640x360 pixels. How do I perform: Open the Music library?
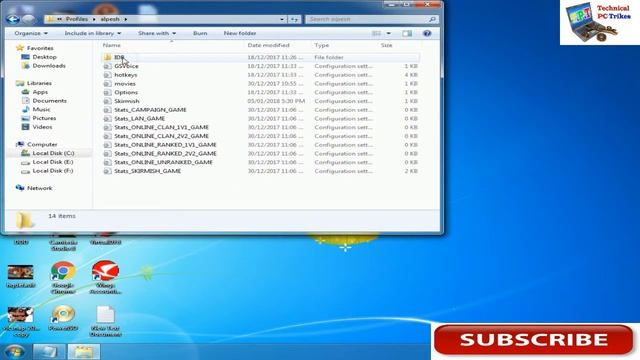41,110
